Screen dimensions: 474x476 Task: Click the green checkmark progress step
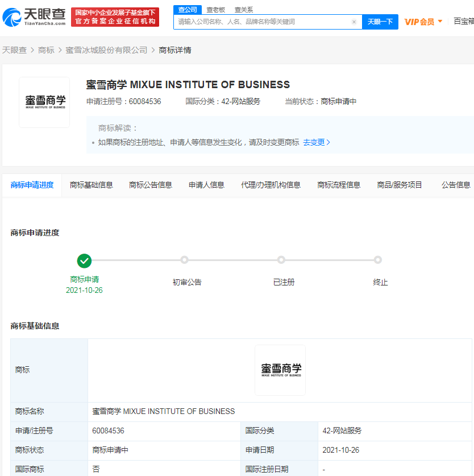pyautogui.click(x=84, y=261)
